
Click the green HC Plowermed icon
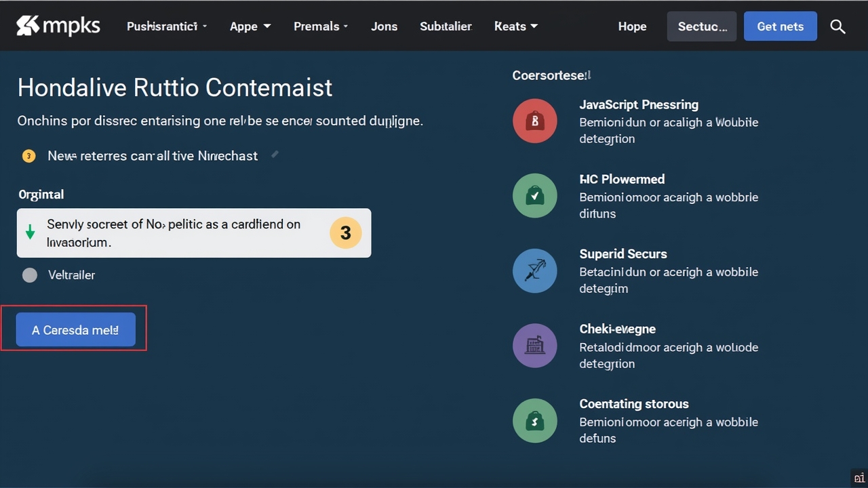[535, 196]
